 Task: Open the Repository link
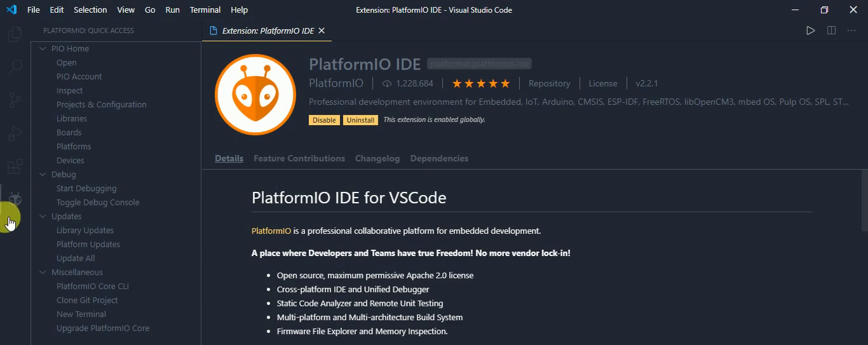point(549,83)
